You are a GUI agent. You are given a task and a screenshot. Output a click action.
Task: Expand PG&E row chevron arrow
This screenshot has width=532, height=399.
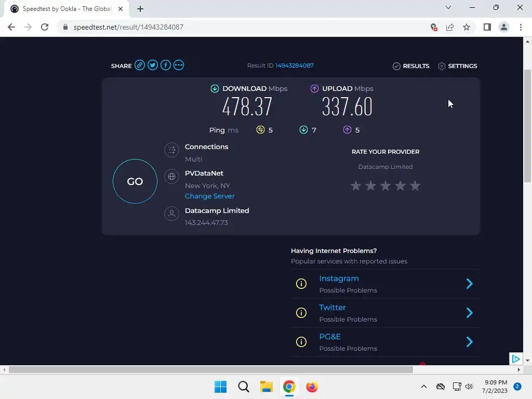coord(470,342)
